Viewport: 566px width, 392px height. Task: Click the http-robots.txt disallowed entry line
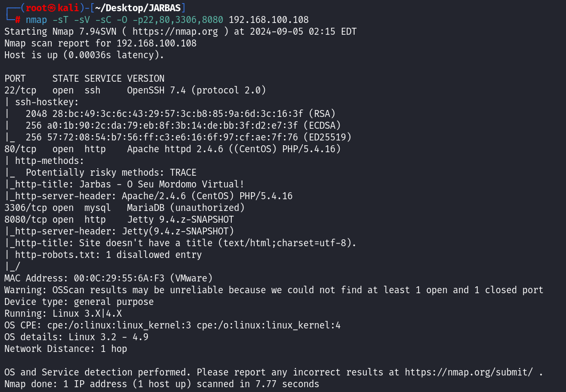(105, 255)
